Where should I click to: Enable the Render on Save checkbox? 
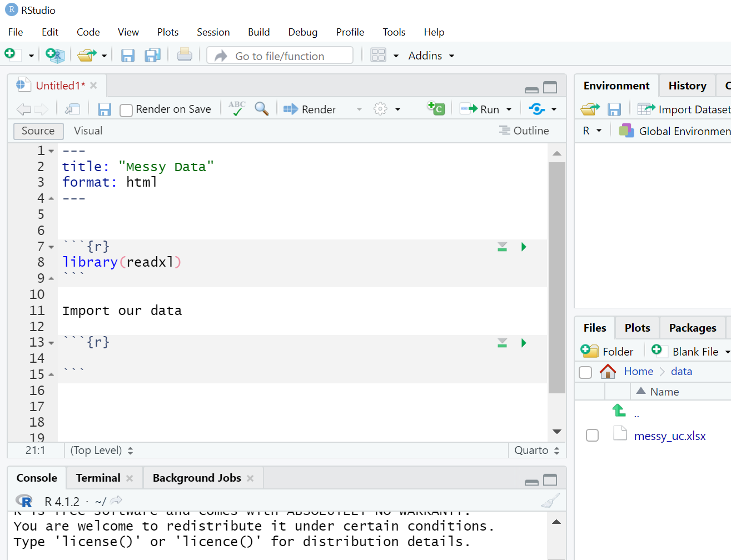[126, 110]
